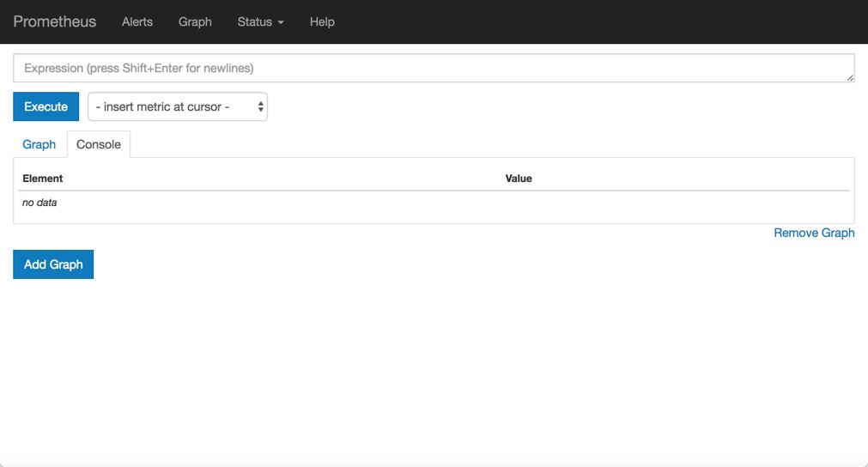Expand the Status dropdown menu
868x467 pixels.
click(260, 21)
